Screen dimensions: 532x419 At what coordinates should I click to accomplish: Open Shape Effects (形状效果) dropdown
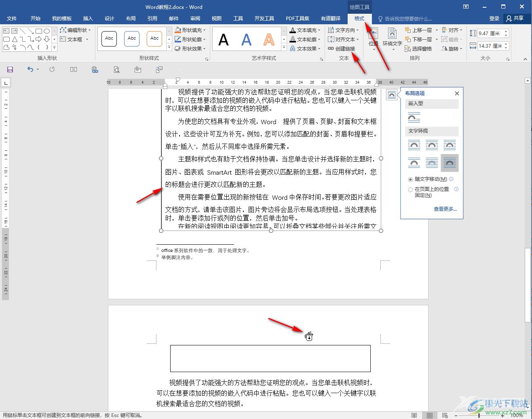point(190,49)
